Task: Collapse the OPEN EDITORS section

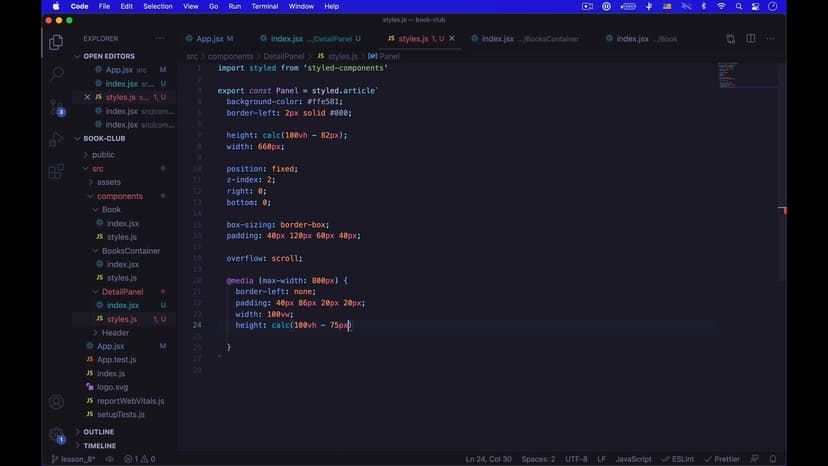Action: coord(108,56)
